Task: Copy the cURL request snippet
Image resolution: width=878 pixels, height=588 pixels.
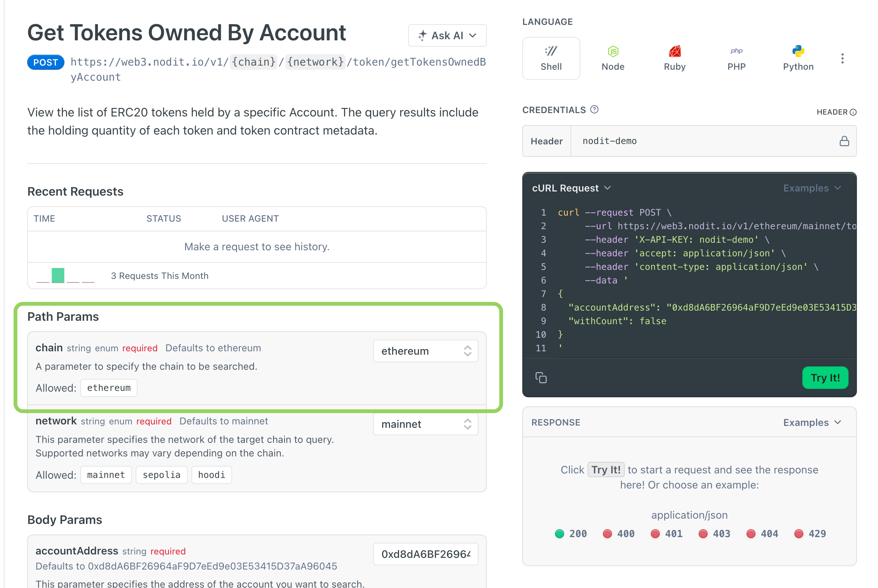Action: click(x=541, y=378)
